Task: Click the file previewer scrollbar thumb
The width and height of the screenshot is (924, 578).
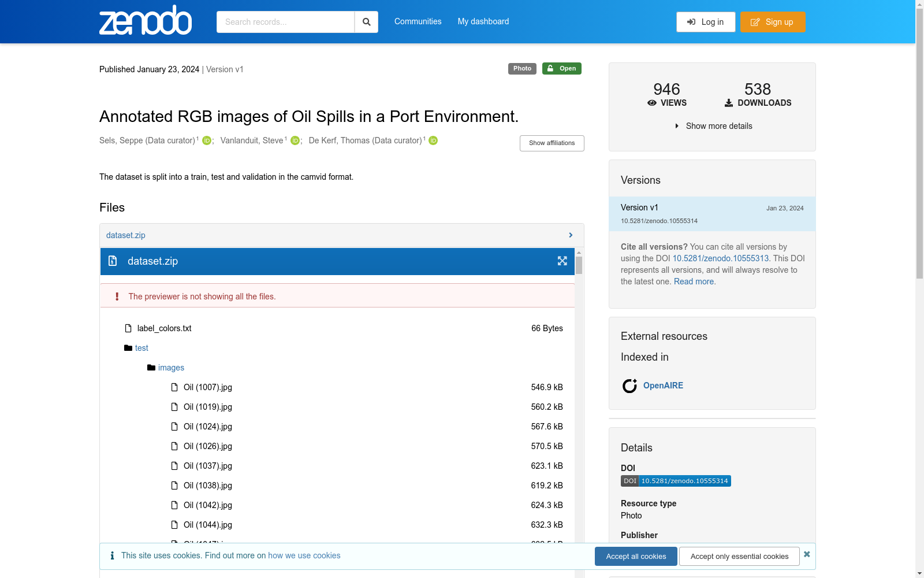Action: tap(579, 265)
